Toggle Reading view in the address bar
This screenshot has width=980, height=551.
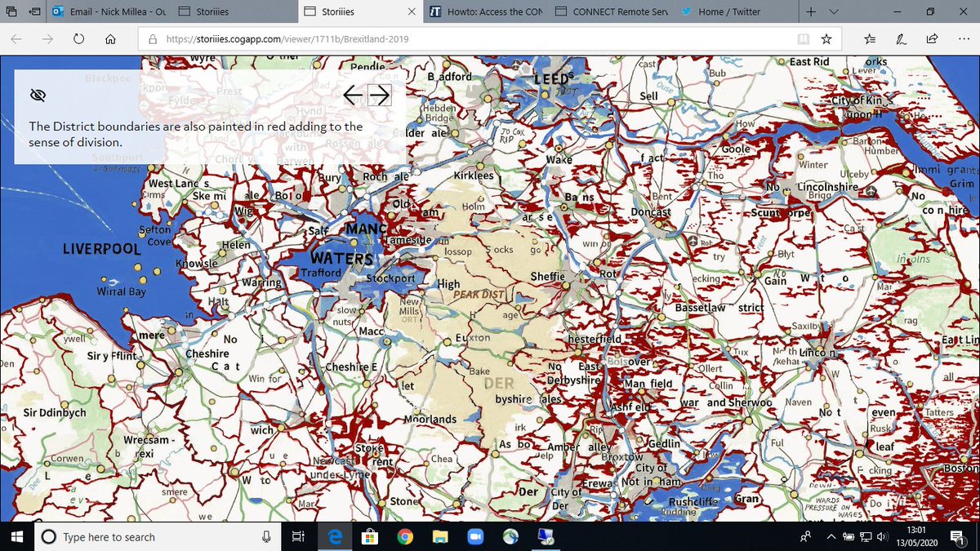(804, 38)
